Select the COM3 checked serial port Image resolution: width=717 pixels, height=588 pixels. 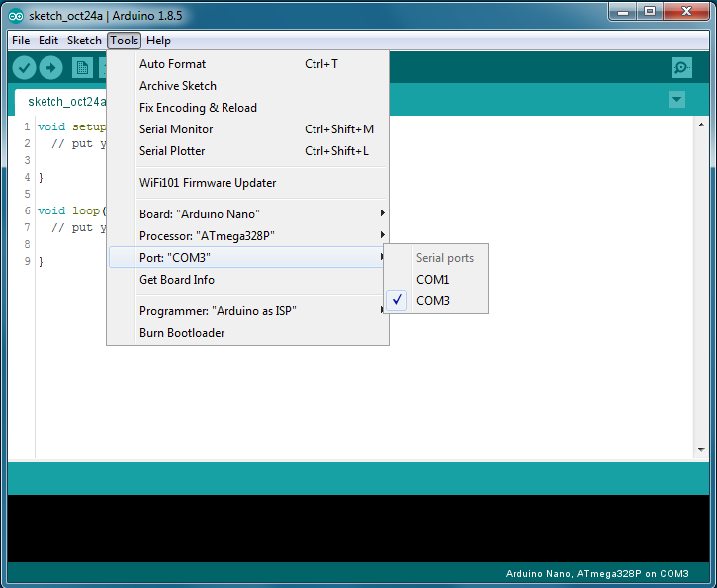[x=436, y=301]
